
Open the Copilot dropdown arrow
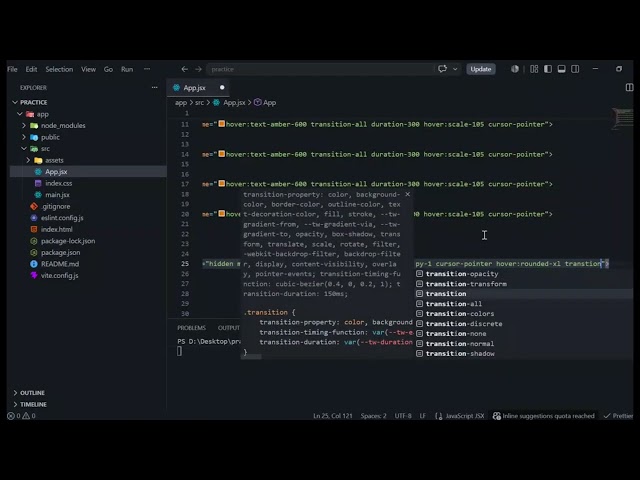tap(455, 69)
